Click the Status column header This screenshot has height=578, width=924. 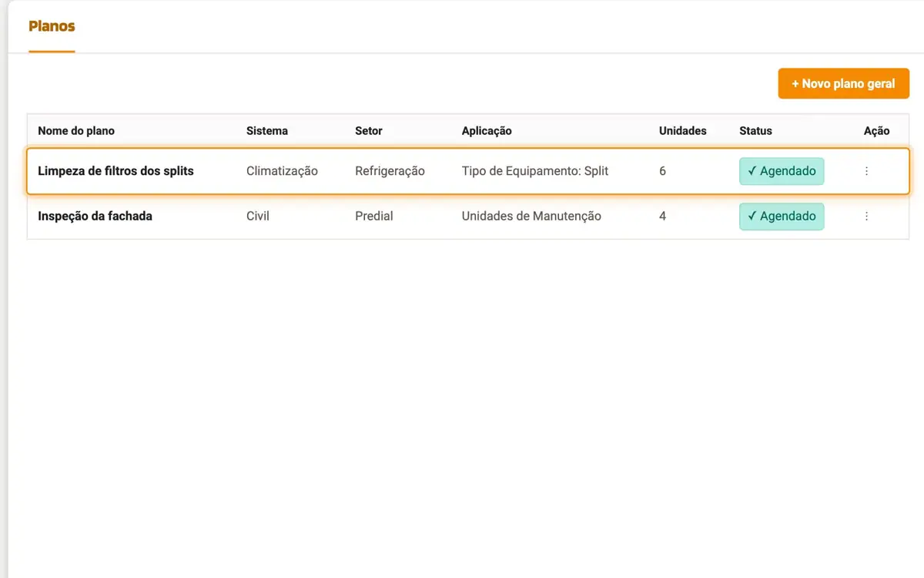coord(755,131)
